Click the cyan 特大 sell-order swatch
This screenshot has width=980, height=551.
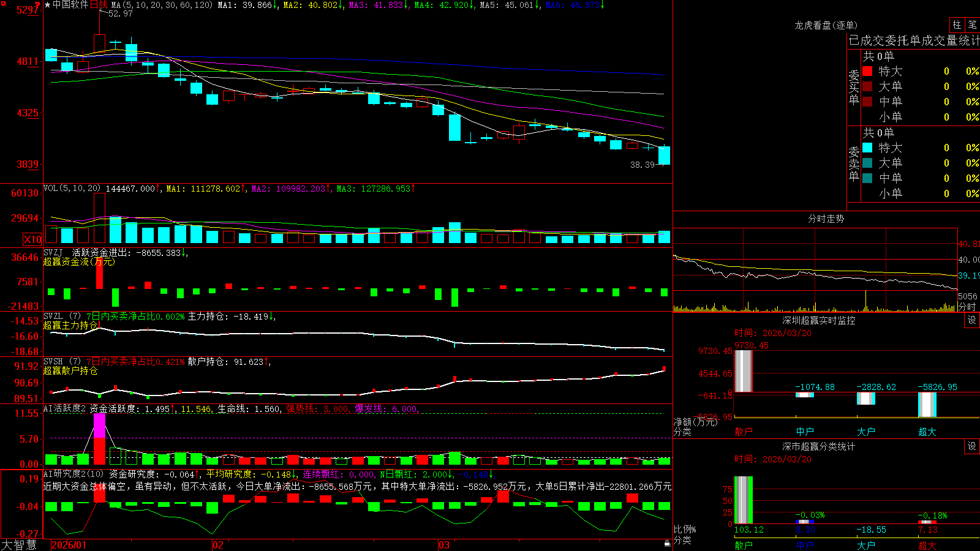(x=867, y=148)
